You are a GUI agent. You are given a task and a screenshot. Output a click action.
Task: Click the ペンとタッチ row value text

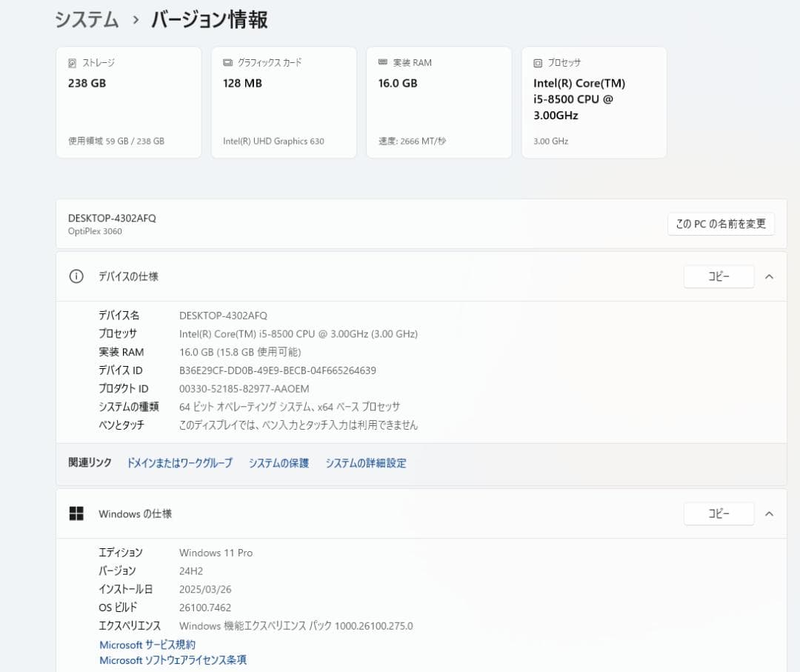(x=299, y=425)
